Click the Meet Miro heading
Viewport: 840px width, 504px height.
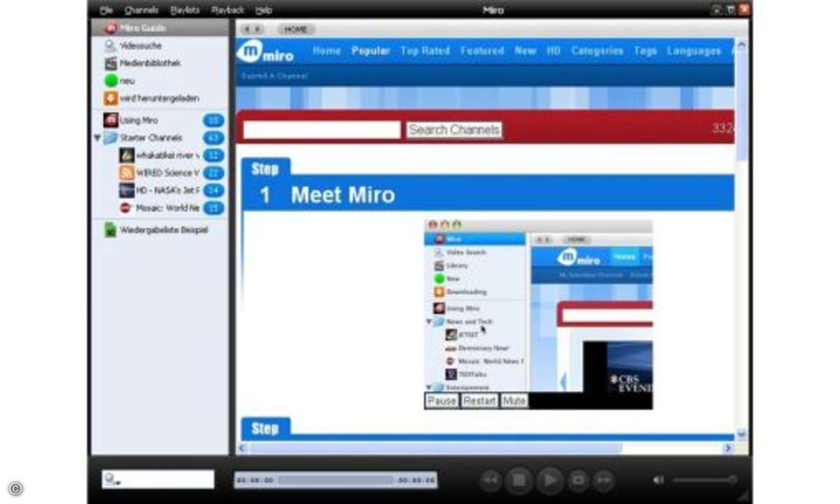[343, 195]
